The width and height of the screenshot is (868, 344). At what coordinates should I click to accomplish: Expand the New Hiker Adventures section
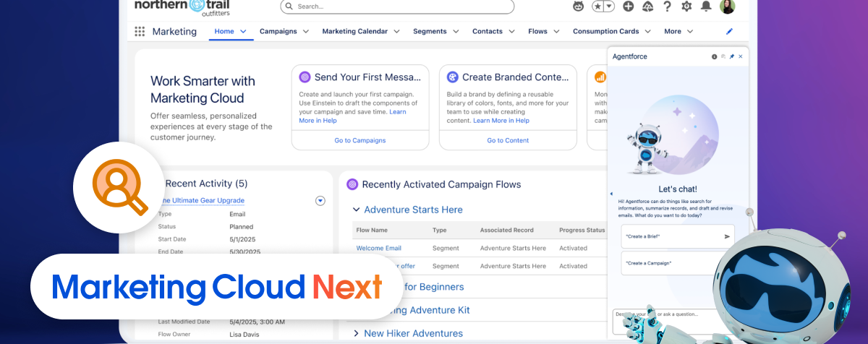(x=356, y=333)
